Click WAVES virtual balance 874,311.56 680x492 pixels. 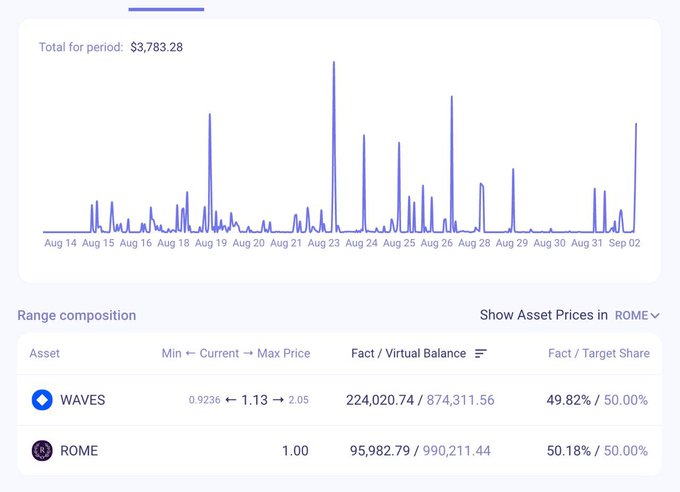(461, 400)
